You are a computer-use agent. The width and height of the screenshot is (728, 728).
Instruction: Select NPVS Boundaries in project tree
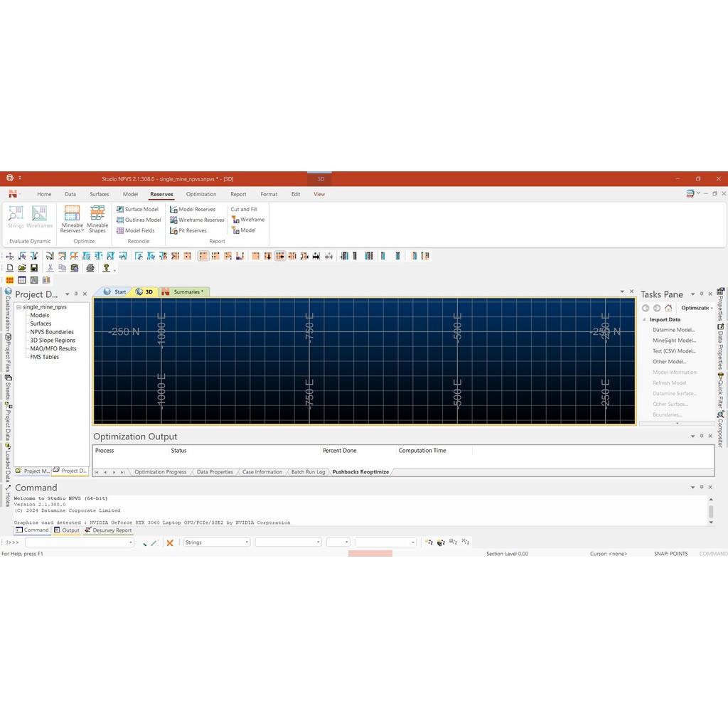click(52, 332)
